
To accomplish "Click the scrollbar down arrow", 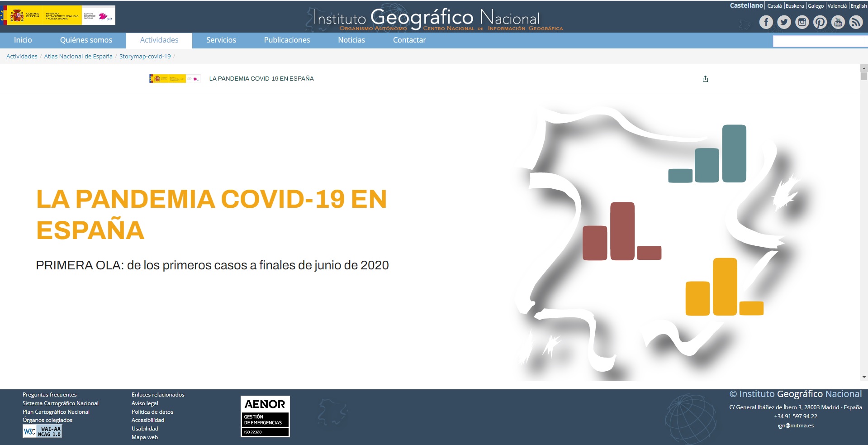I will (864, 377).
